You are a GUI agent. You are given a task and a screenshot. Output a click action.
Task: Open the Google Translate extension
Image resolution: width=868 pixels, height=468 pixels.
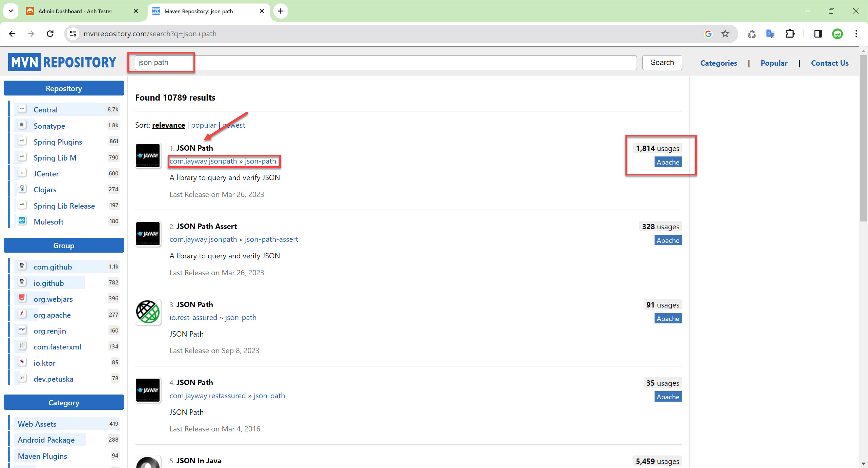770,34
